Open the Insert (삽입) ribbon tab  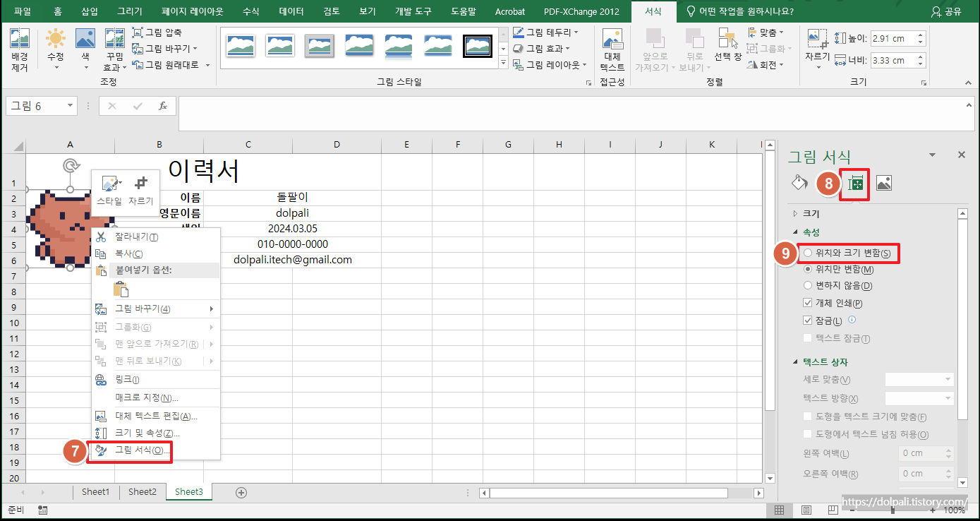coord(90,11)
